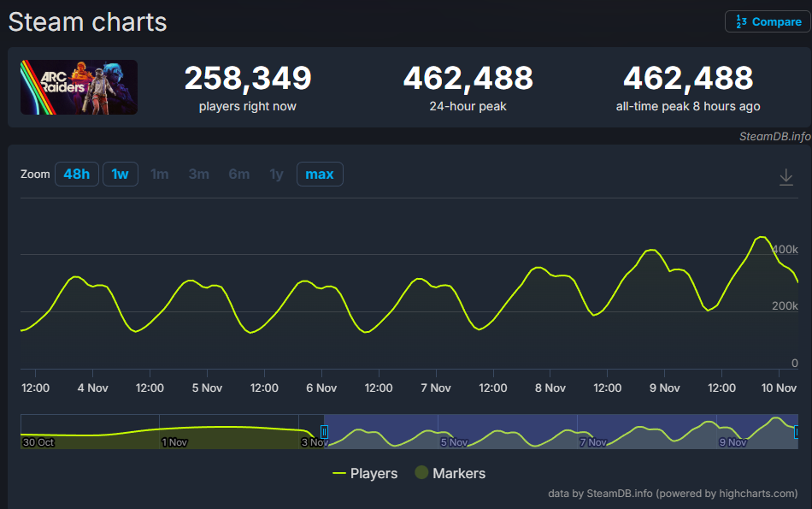Screen dimensions: 812x509
Task: Click the chart download arrow icon
Action: tap(786, 177)
